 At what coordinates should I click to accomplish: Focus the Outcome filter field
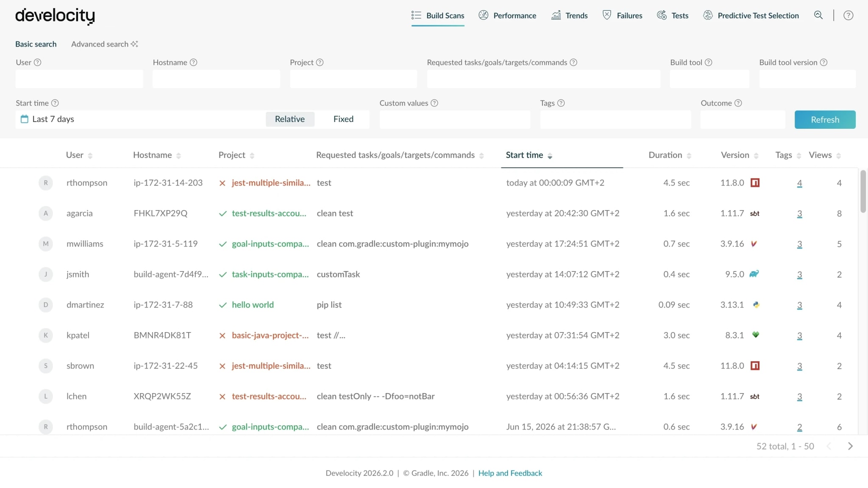(x=743, y=119)
